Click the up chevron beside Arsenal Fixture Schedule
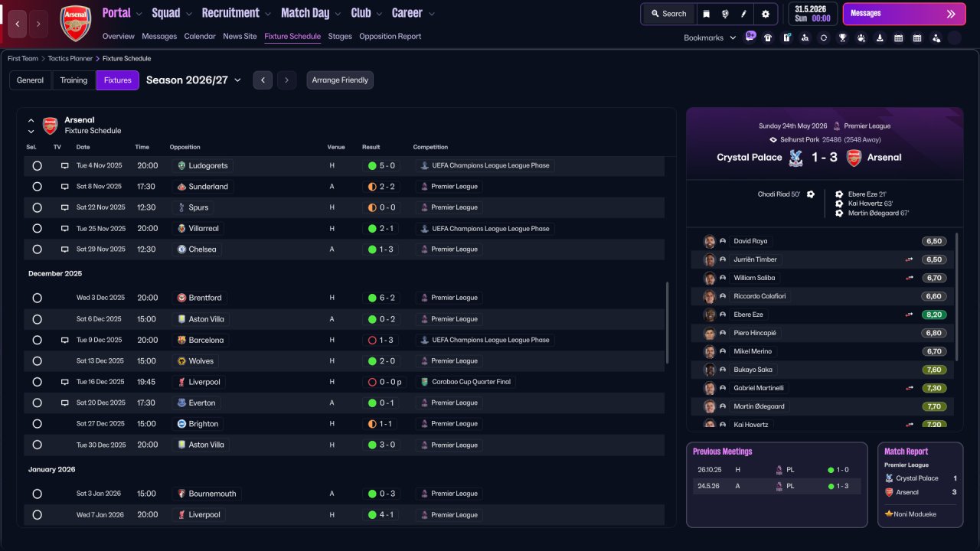 coord(31,120)
